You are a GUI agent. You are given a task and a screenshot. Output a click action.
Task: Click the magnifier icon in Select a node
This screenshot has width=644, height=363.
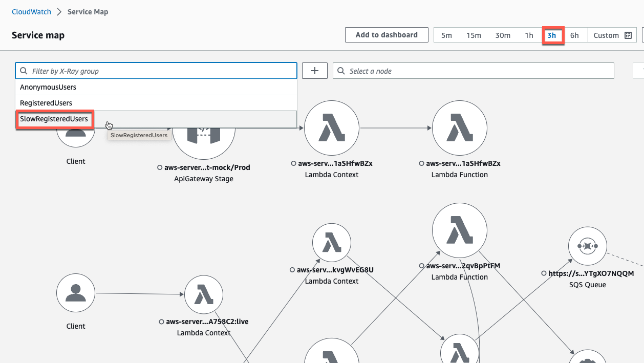pos(341,71)
